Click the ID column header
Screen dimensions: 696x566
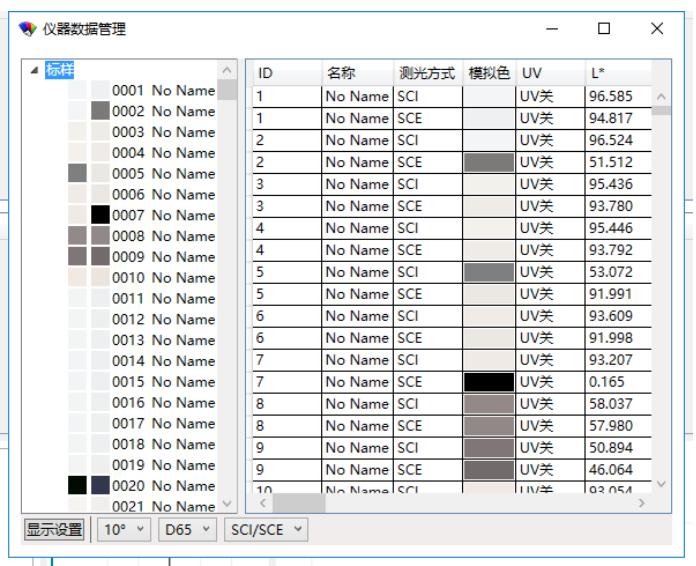pyautogui.click(x=284, y=73)
